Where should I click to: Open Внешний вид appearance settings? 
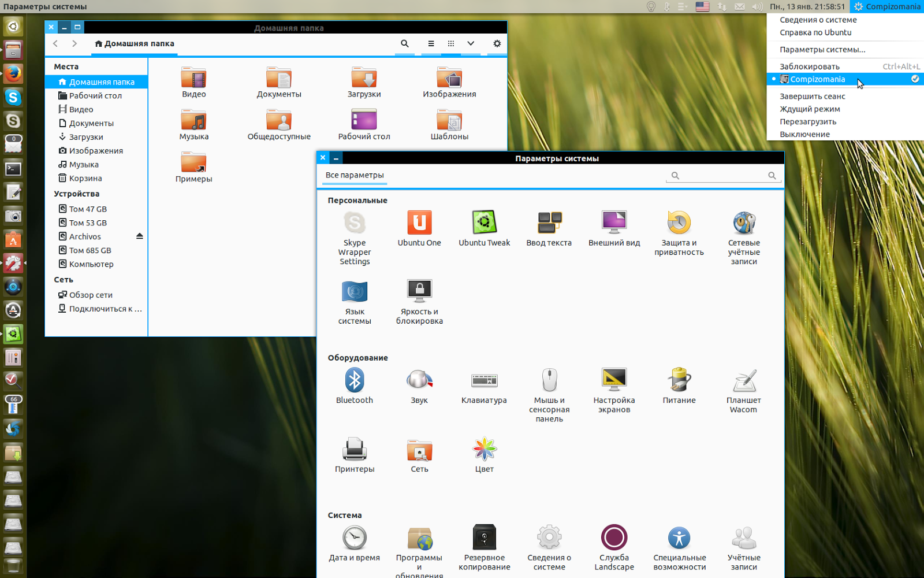coord(614,229)
